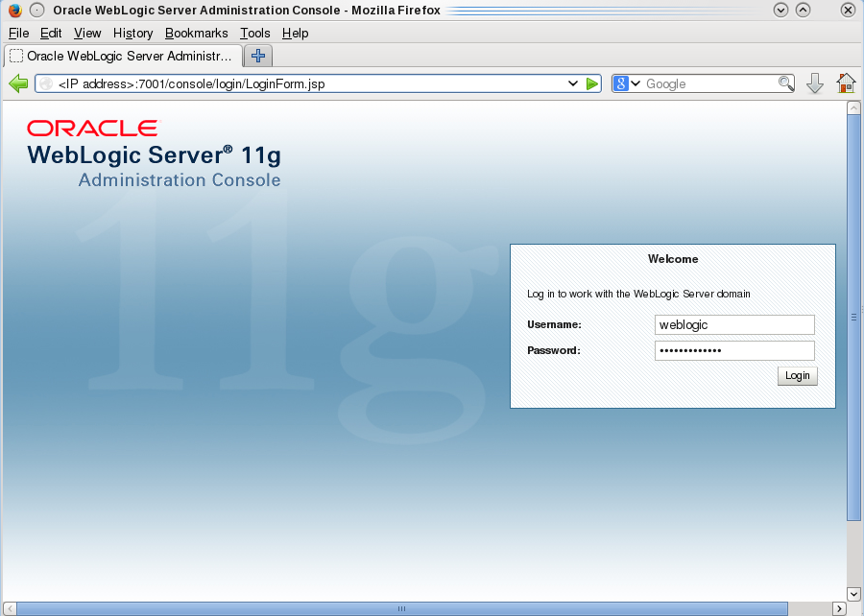Image resolution: width=864 pixels, height=616 pixels.
Task: Open the Help menu
Action: [295, 33]
